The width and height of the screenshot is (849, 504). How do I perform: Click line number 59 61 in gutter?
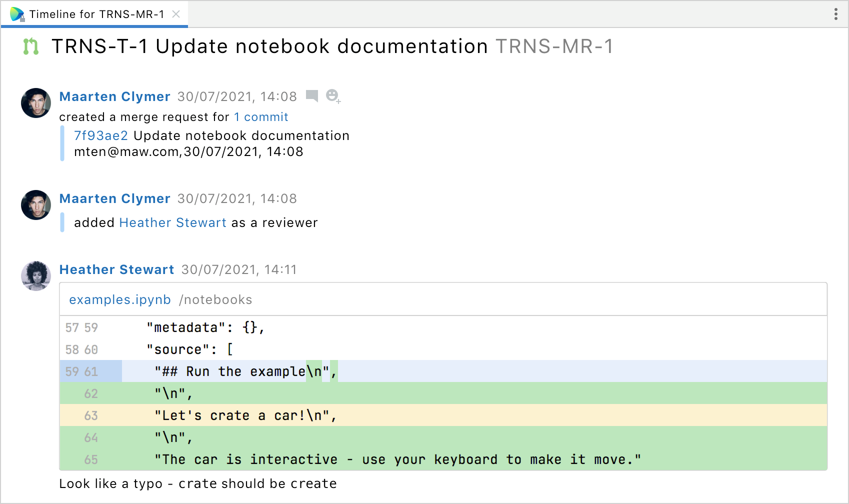(x=81, y=371)
